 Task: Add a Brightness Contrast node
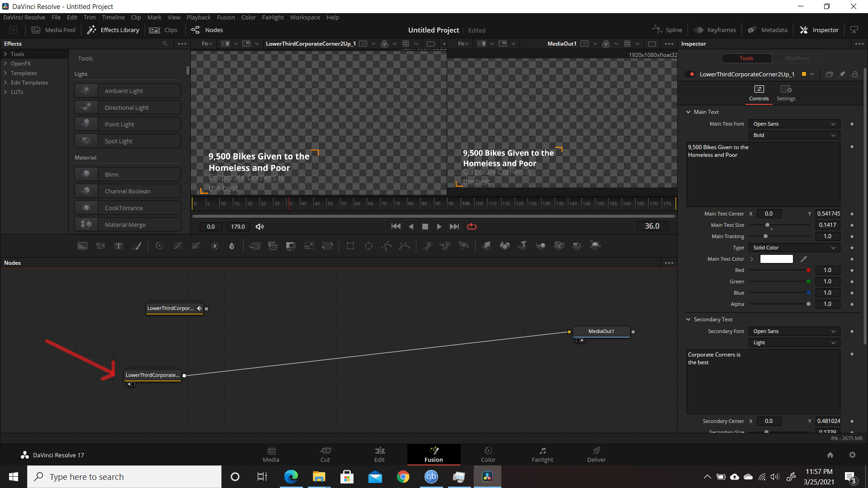tap(214, 246)
